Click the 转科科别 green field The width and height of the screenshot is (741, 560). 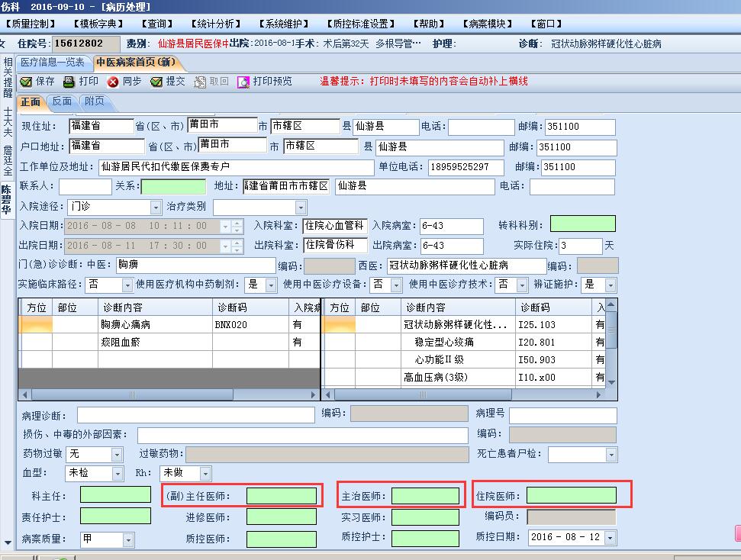tap(583, 224)
